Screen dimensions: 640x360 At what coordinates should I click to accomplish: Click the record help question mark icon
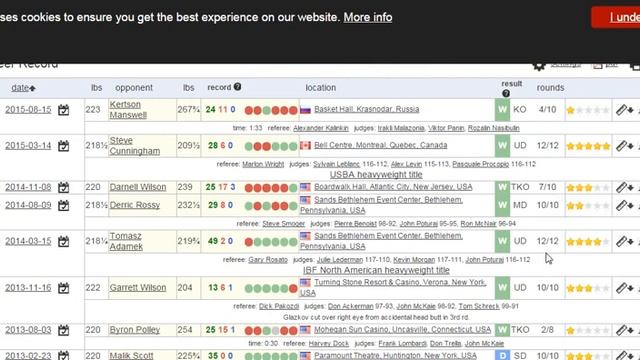click(x=237, y=87)
